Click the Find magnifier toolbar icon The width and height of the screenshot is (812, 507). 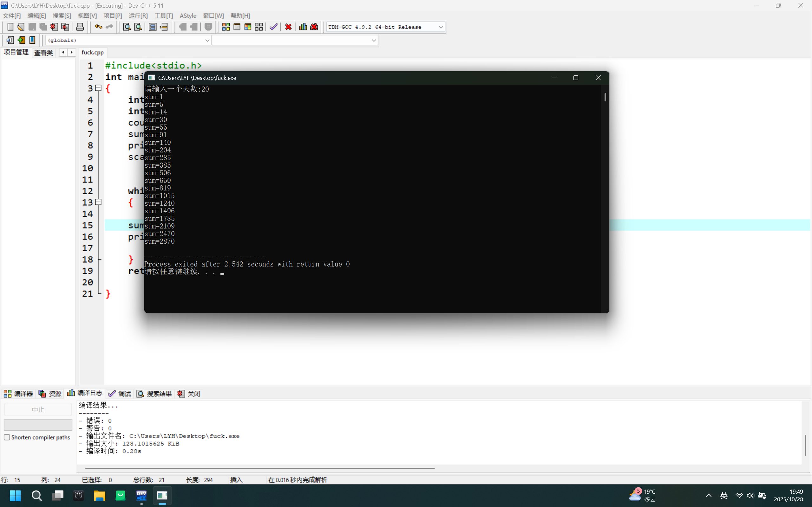(127, 27)
